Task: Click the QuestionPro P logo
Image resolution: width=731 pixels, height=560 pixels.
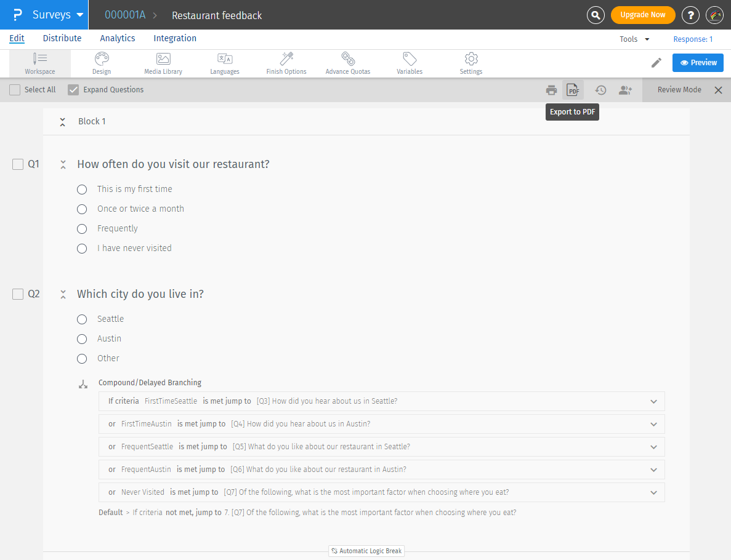Action: (x=17, y=15)
